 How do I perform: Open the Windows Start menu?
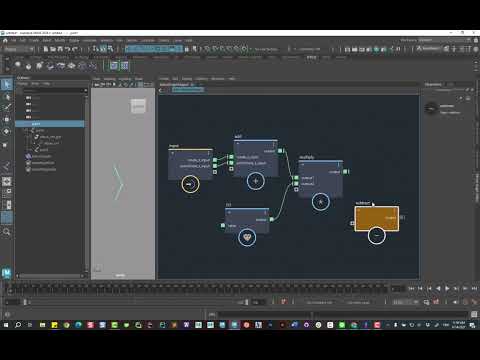(6, 324)
